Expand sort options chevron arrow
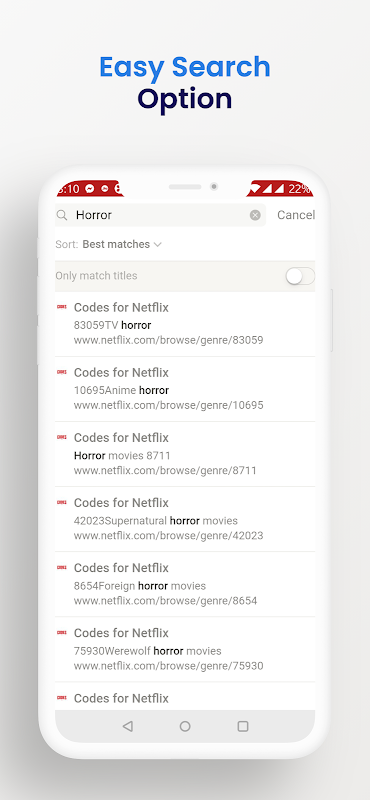The height and width of the screenshot is (800, 370). pyautogui.click(x=157, y=244)
